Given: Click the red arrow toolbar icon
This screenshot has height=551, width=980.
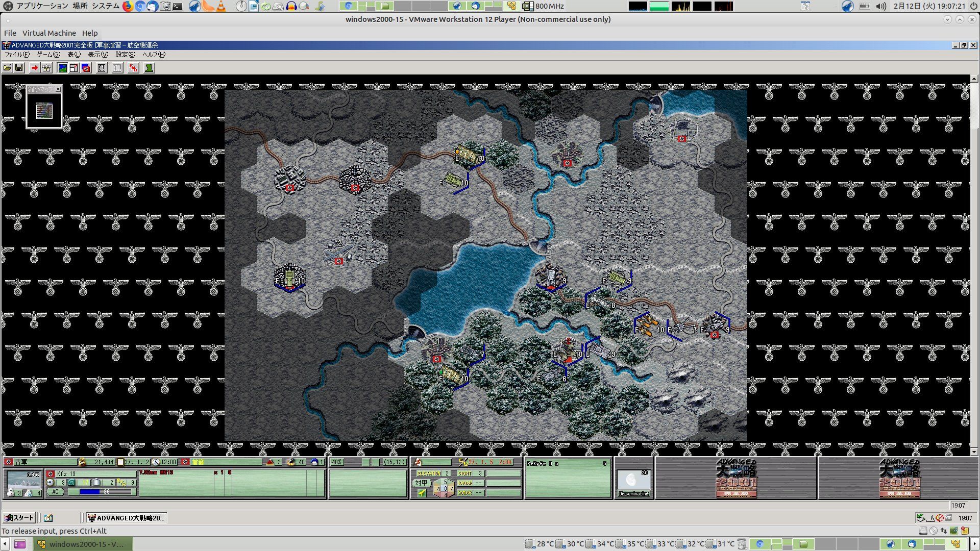Looking at the screenshot, I should click(x=34, y=68).
